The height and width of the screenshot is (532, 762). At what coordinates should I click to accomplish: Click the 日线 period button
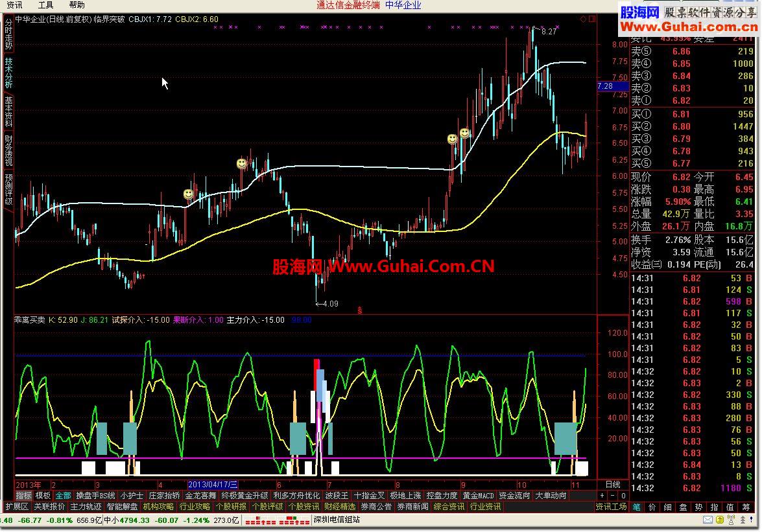pos(613,485)
